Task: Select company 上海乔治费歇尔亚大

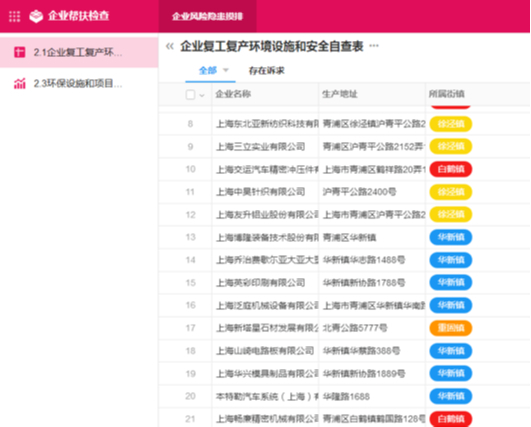Action: [267, 260]
